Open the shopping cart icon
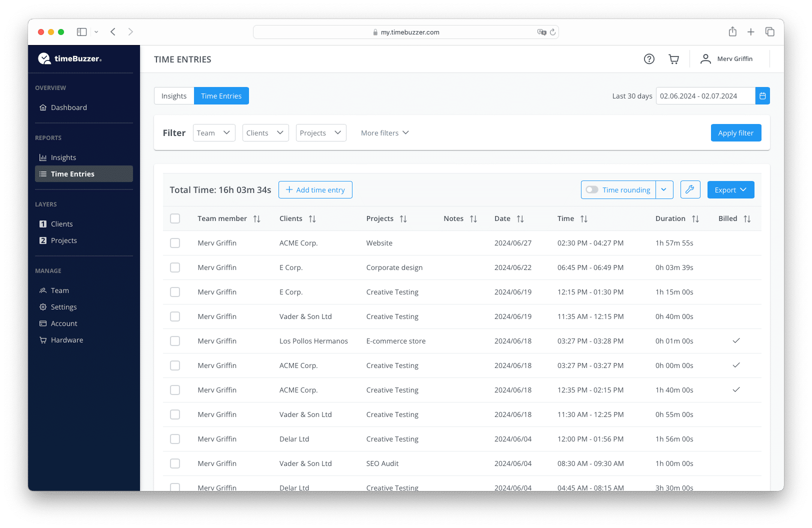This screenshot has width=812, height=528. (x=673, y=58)
